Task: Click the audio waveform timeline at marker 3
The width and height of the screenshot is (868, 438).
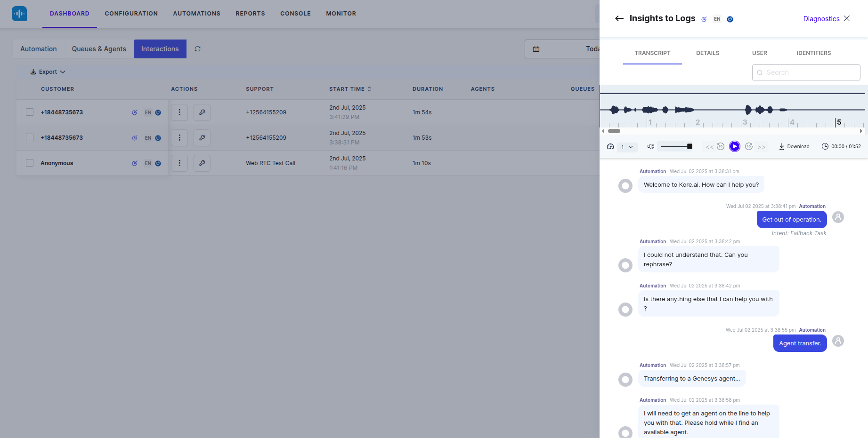Action: pyautogui.click(x=744, y=122)
